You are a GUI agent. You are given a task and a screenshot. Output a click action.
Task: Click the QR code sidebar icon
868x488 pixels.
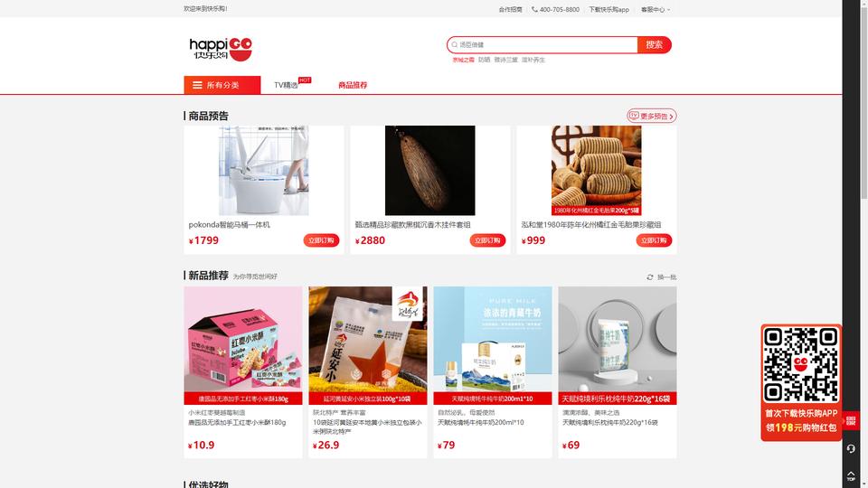tap(851, 421)
